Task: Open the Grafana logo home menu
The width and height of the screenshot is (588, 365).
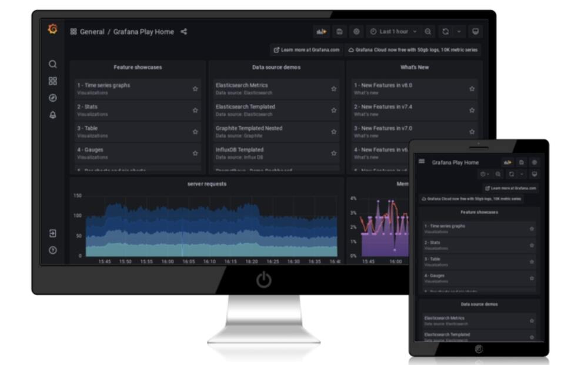Action: [x=52, y=29]
